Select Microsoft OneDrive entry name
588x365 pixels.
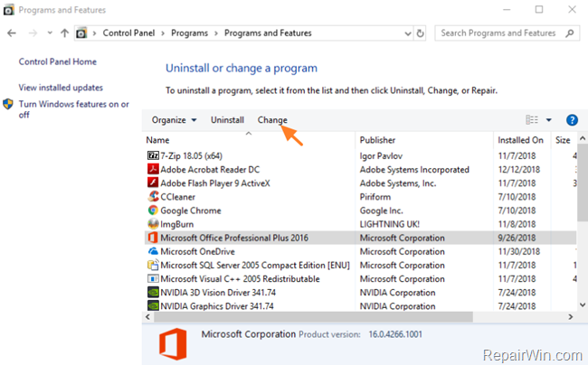[x=197, y=251]
